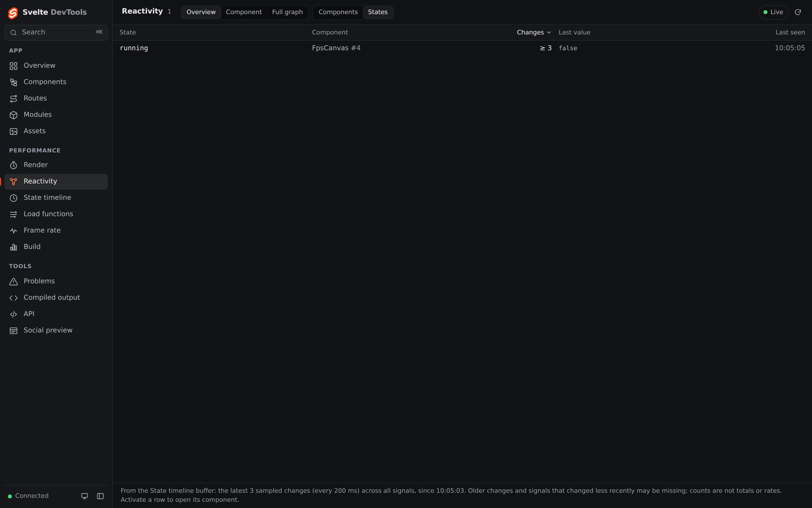Open the Components tree icon in sidebar
Image resolution: width=812 pixels, height=508 pixels.
(x=14, y=82)
